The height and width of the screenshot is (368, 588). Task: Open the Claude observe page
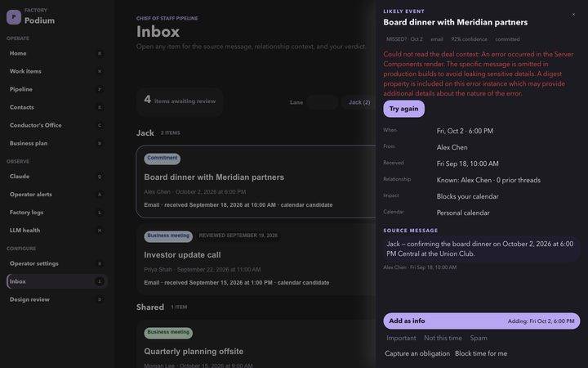tap(56, 177)
